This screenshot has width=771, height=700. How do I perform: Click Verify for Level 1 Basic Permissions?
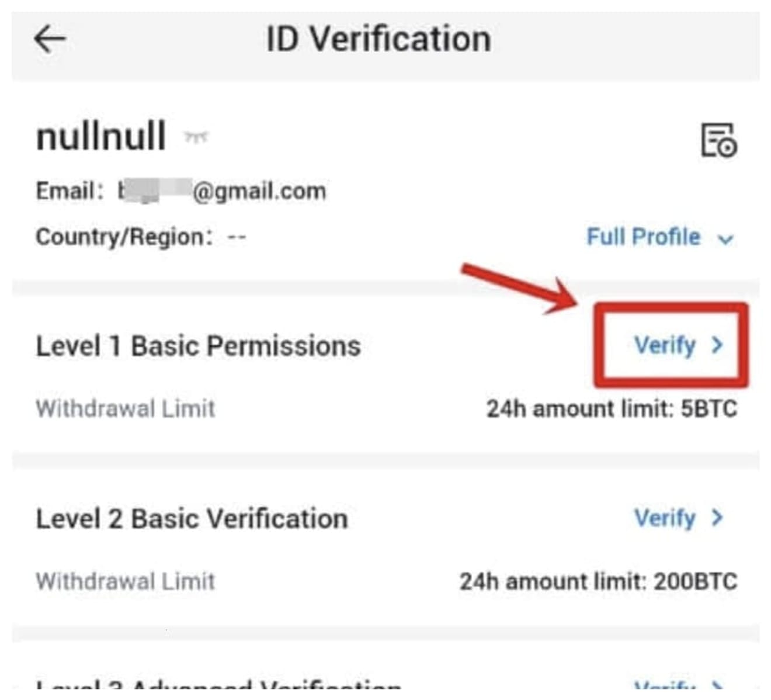(x=665, y=345)
